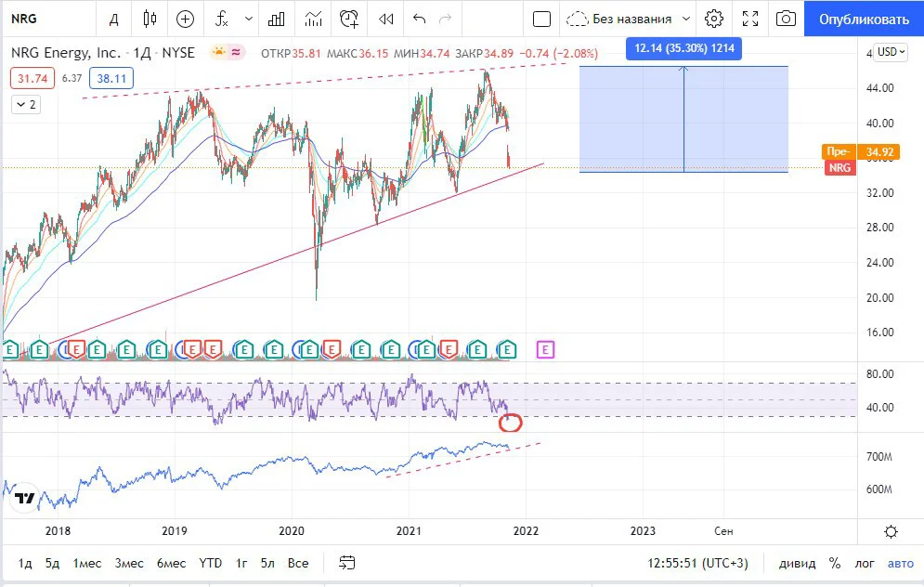Toggle the лог logarithmic scale

tap(865, 563)
